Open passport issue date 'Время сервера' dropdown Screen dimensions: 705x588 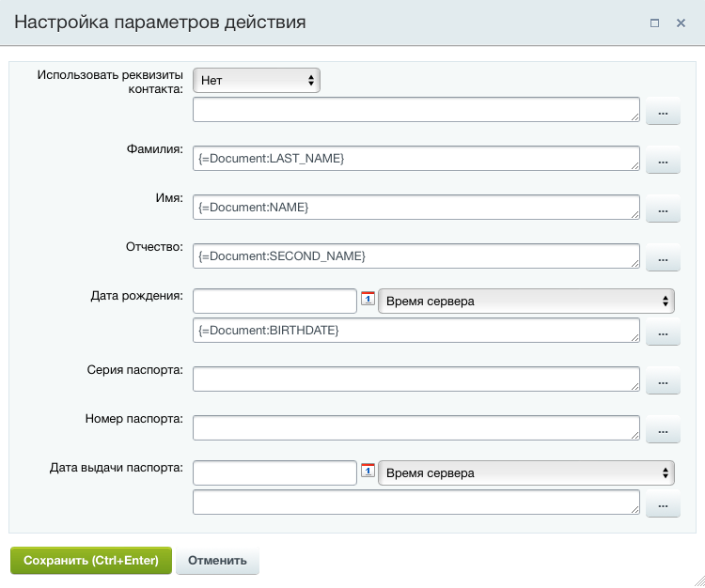click(x=526, y=472)
